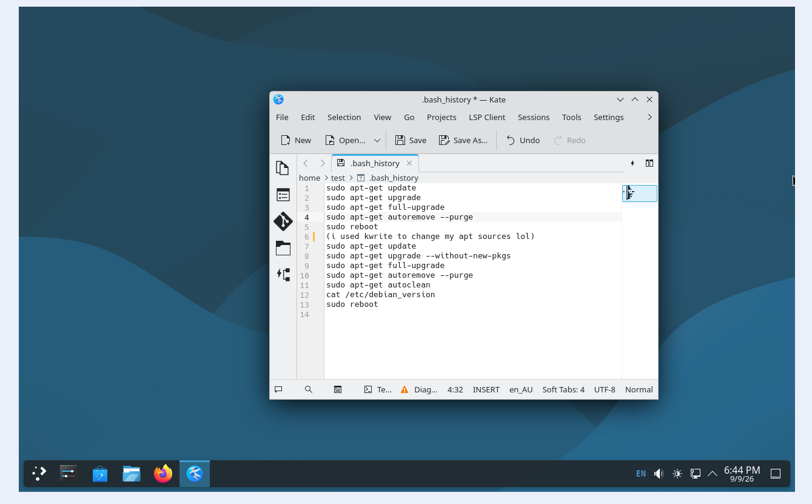This screenshot has height=504, width=812.
Task: Click the Undo button
Action: click(x=523, y=140)
